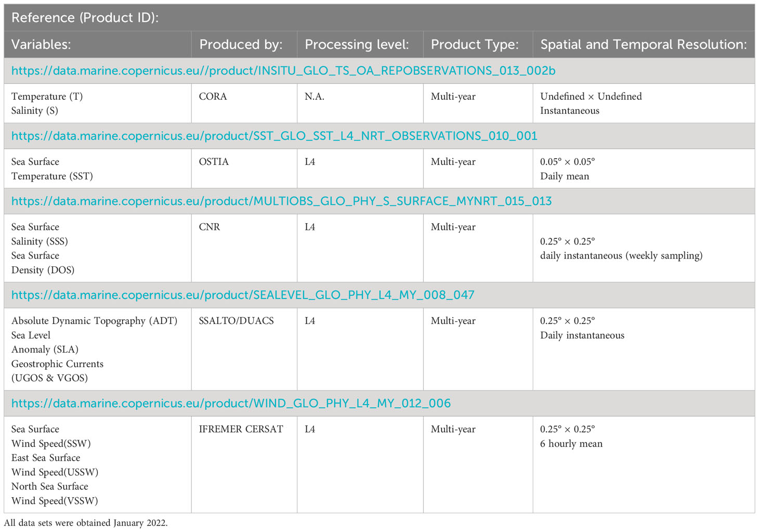Click the 'North Sea Surface' text
This screenshot has width=759, height=532.
click(50, 487)
